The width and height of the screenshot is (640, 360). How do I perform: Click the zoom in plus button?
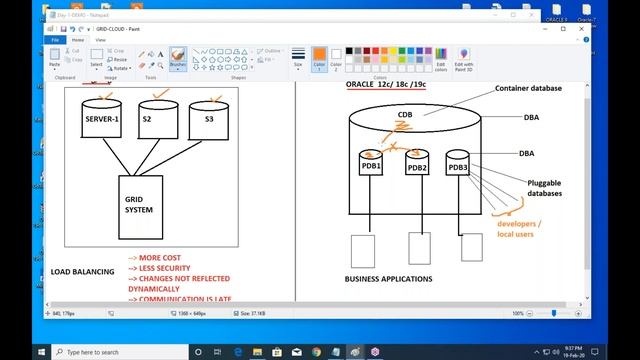[578, 313]
